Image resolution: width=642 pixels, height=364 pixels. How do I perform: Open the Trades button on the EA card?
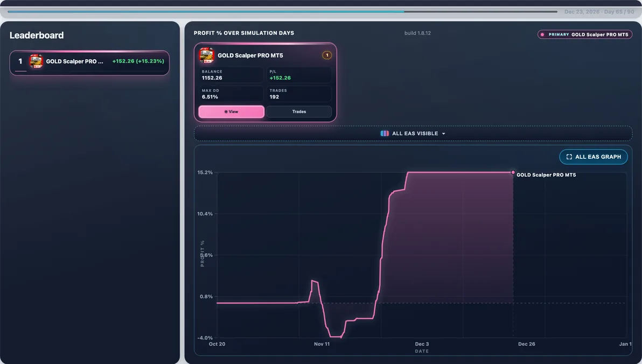[x=299, y=111]
